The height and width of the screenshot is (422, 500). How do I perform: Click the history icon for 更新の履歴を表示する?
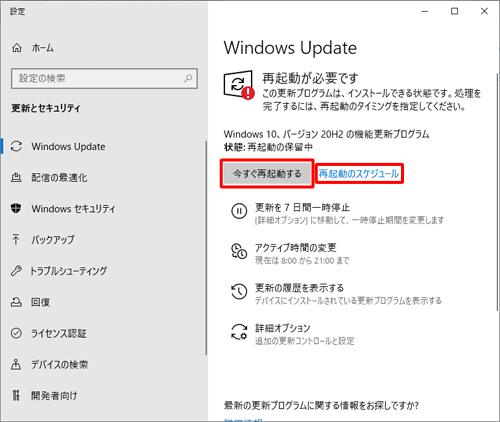pyautogui.click(x=239, y=291)
